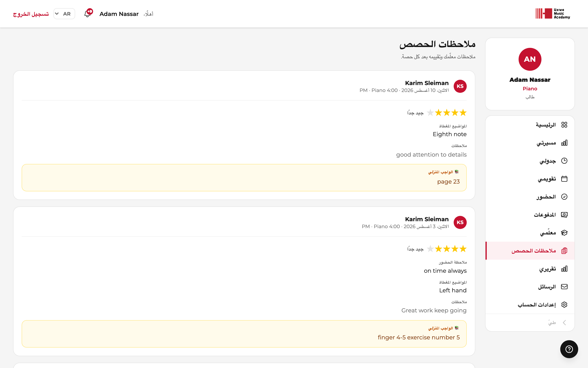Image resolution: width=588 pixels, height=368 pixels.
Task: Click the 'on time always' attendance note
Action: tap(445, 271)
